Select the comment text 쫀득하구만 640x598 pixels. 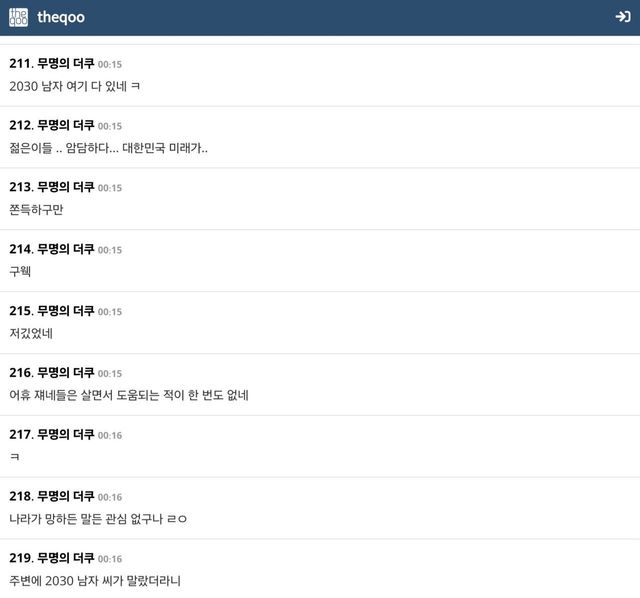pos(36,209)
